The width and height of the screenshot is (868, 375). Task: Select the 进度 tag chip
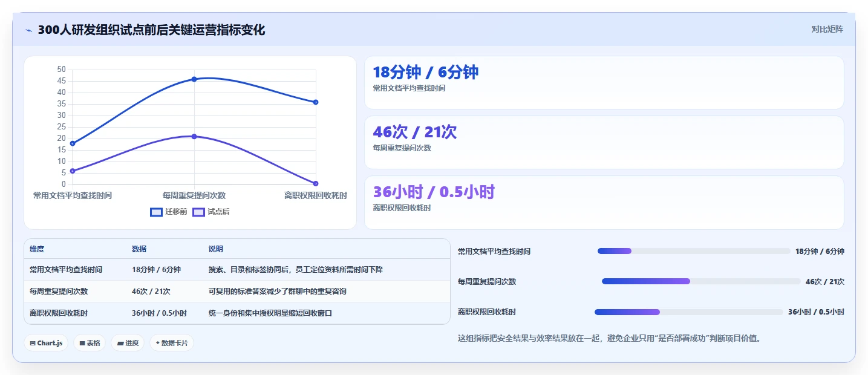coord(128,343)
